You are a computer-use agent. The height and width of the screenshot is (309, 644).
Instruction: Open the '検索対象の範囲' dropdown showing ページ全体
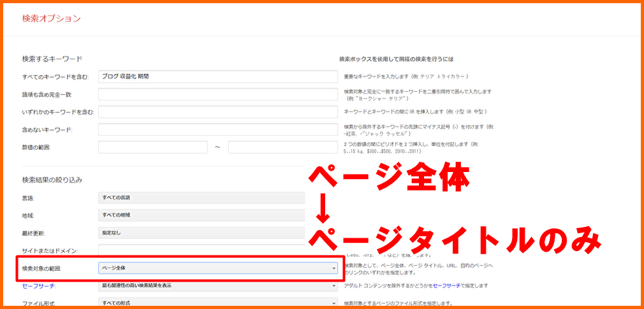pyautogui.click(x=217, y=268)
